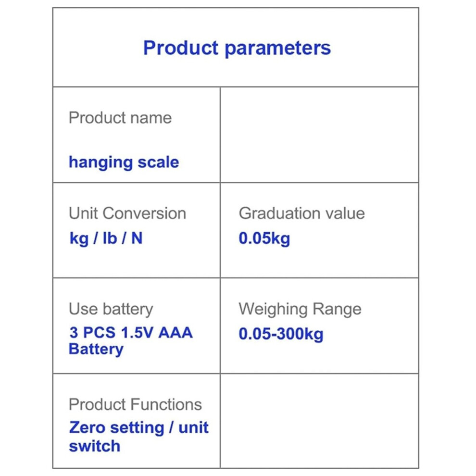Click the empty cell beside Product name
This screenshot has height=476, width=476.
click(x=319, y=135)
